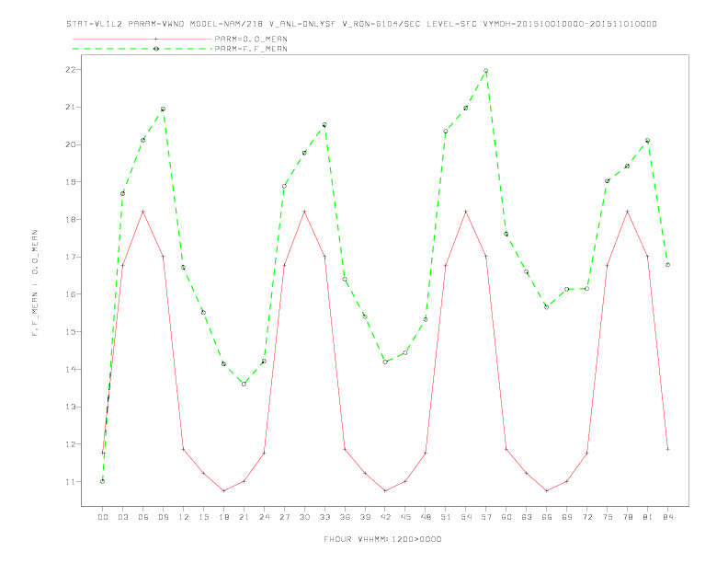Click x-axis forecast hour label 30
The image size is (728, 563).
[x=304, y=517]
